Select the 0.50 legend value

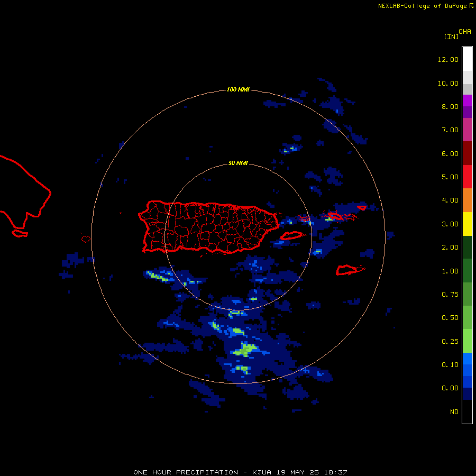tap(450, 318)
